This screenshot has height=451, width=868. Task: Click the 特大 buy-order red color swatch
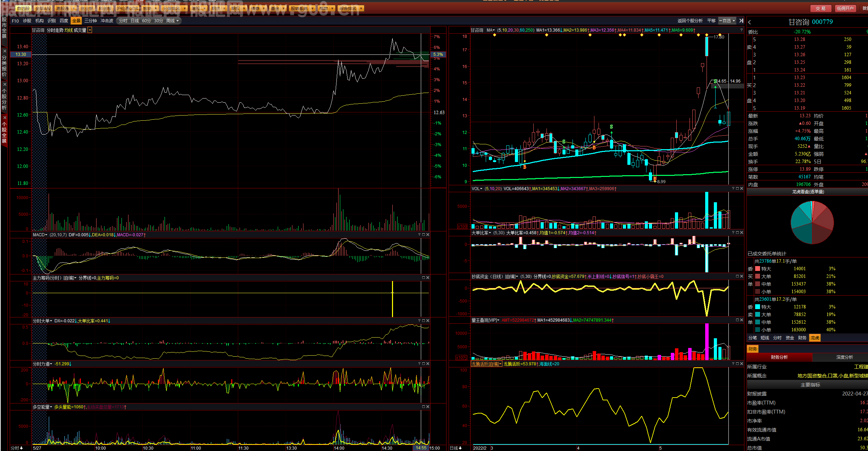[758, 269]
